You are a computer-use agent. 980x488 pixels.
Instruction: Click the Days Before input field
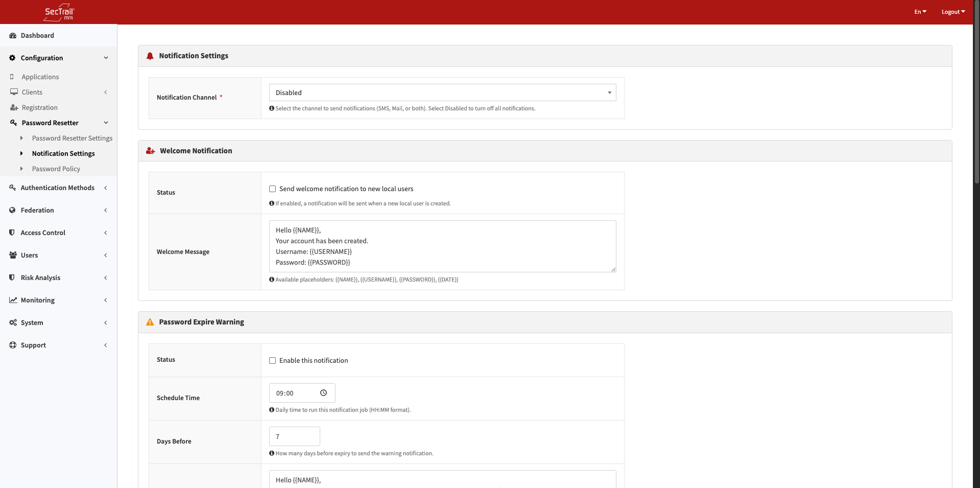[294, 436]
